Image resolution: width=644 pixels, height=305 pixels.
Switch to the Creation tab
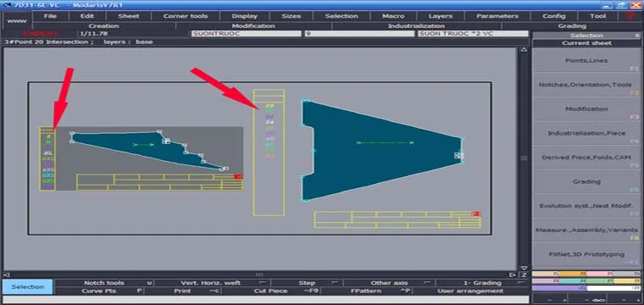click(x=104, y=26)
